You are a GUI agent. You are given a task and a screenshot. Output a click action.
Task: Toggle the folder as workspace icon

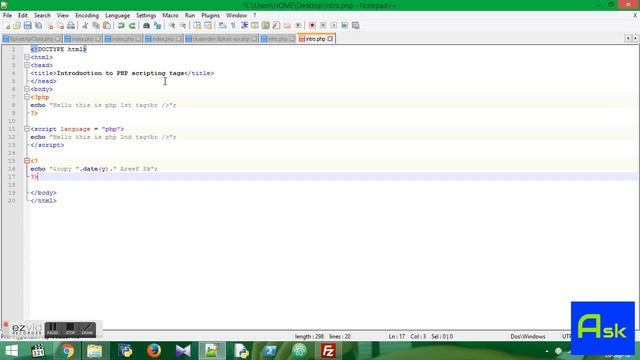[287, 26]
